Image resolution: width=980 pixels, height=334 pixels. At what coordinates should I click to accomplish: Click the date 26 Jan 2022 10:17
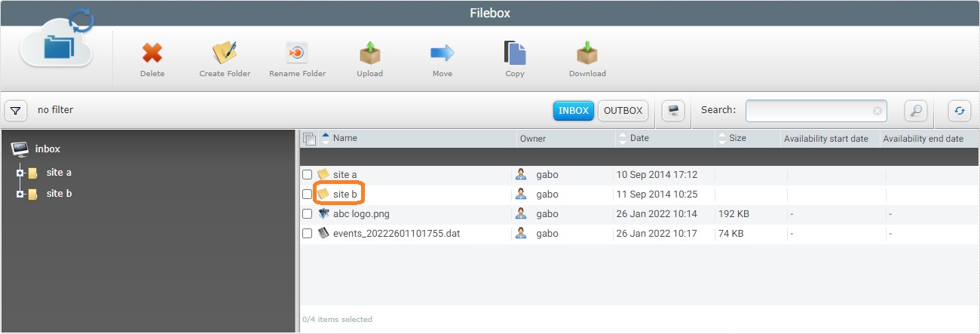[x=657, y=234]
